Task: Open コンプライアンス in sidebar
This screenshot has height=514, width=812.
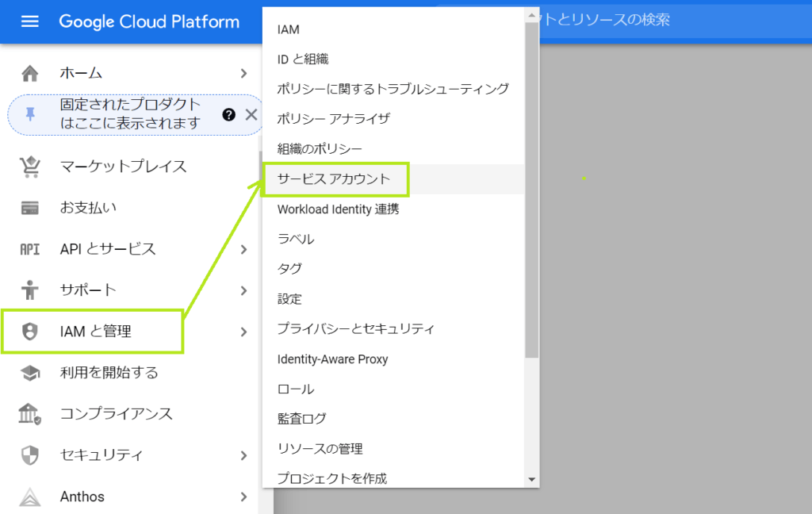Action: click(116, 414)
